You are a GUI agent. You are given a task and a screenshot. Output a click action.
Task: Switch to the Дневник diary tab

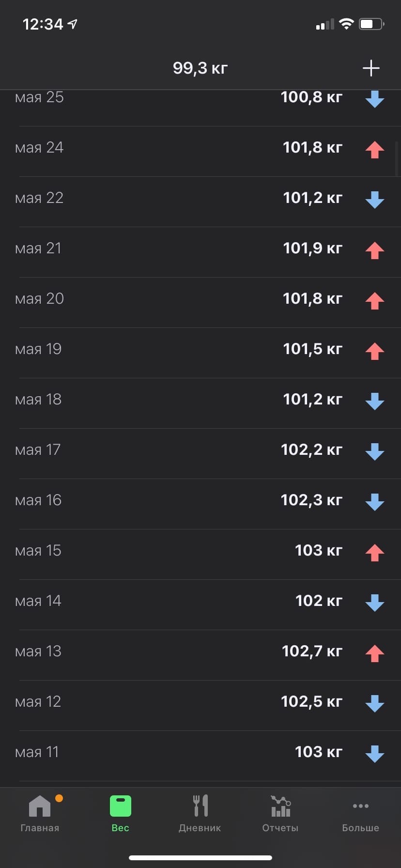200,813
